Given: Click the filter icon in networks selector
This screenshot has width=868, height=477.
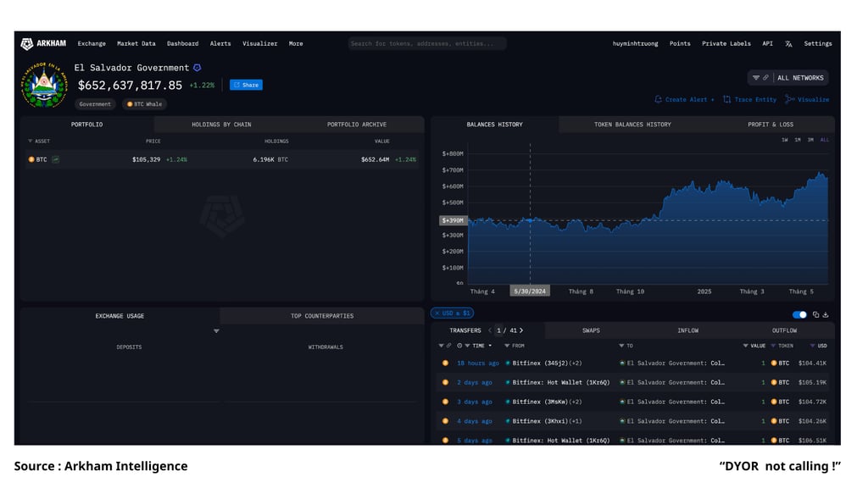Looking at the screenshot, I should (x=755, y=78).
